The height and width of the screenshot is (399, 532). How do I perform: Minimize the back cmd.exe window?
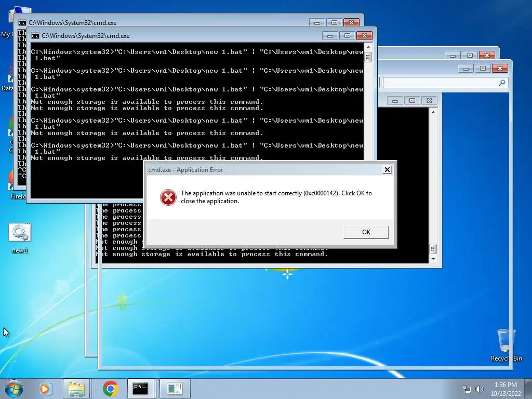coord(317,23)
